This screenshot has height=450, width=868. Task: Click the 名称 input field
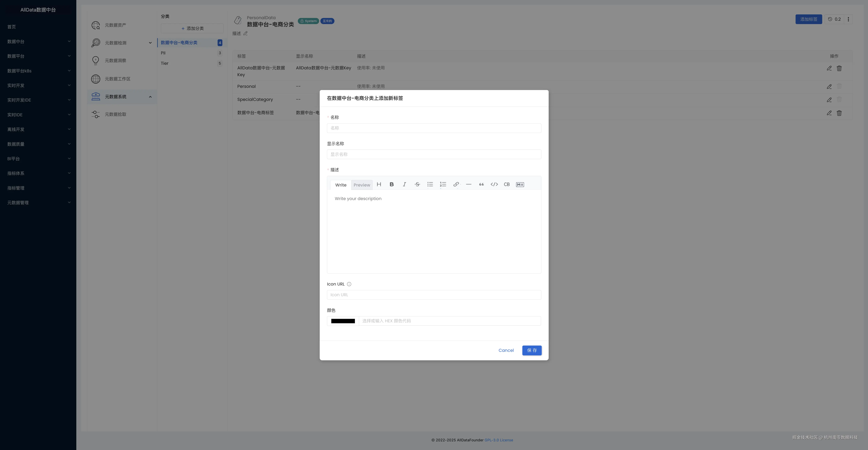tap(434, 128)
